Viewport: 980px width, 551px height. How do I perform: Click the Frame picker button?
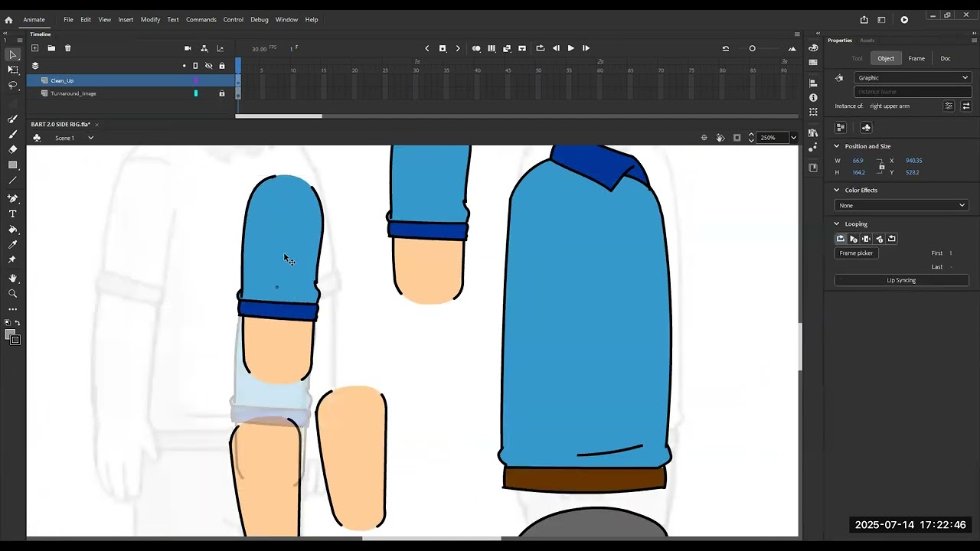[856, 253]
